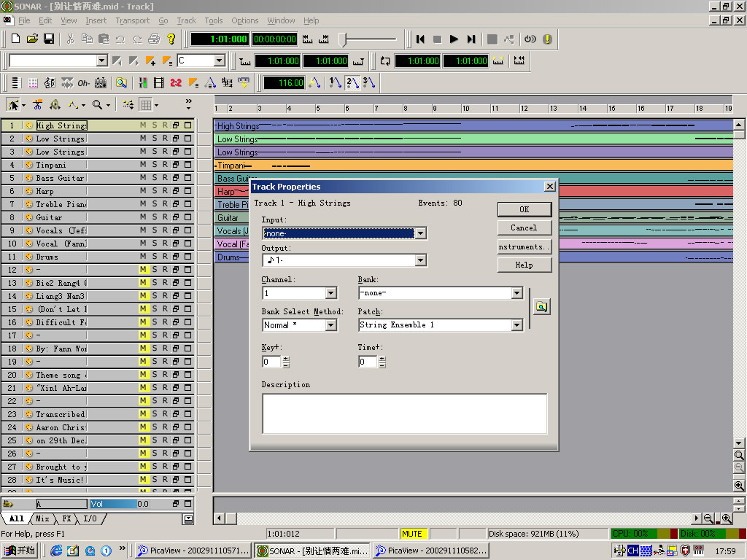Click OK in Track Properties
747x560 pixels.
pyautogui.click(x=524, y=209)
